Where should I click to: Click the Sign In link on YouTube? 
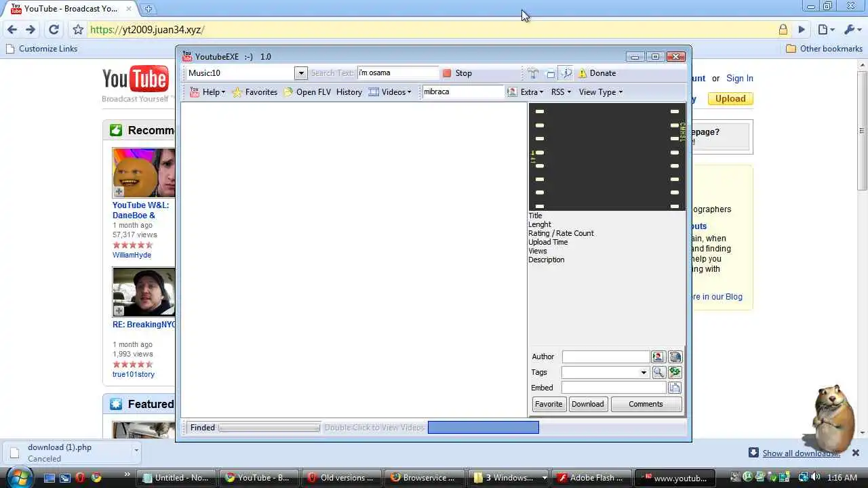(x=740, y=79)
